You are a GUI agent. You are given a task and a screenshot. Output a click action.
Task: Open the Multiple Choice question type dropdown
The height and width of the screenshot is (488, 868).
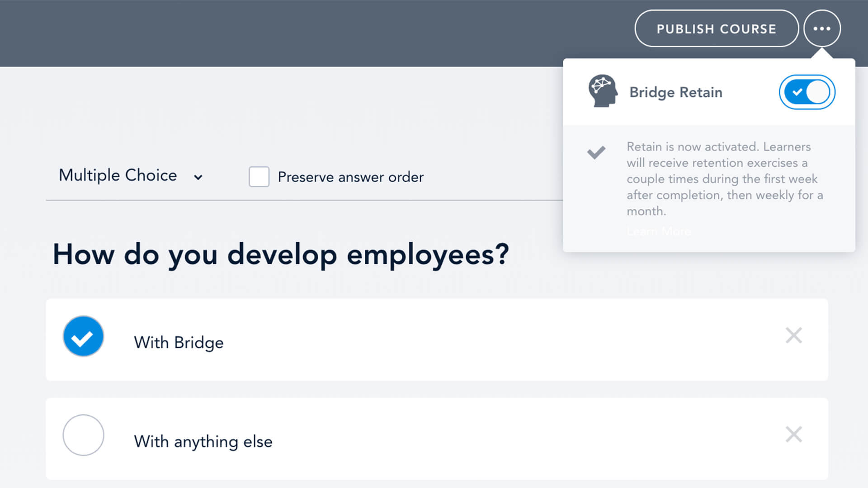131,176
